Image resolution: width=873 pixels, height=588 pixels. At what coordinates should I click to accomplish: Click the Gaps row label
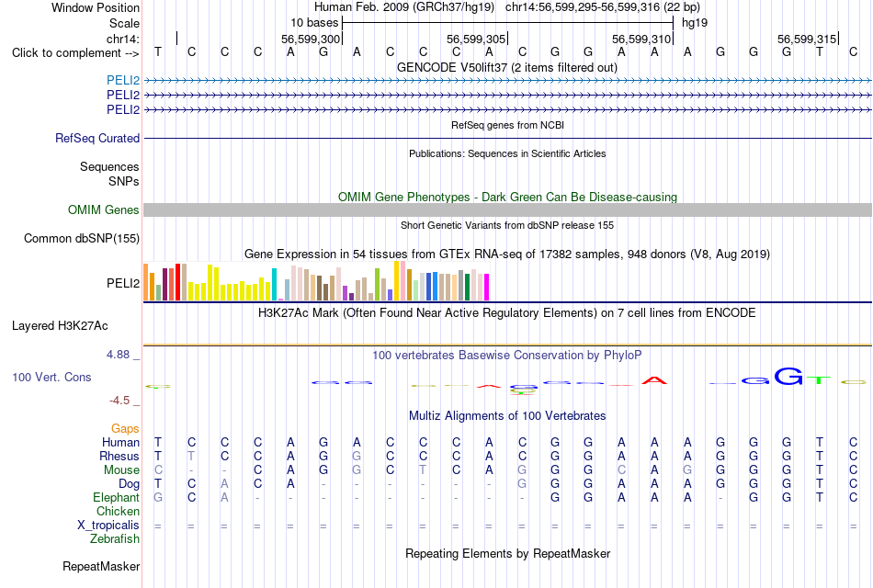point(125,428)
